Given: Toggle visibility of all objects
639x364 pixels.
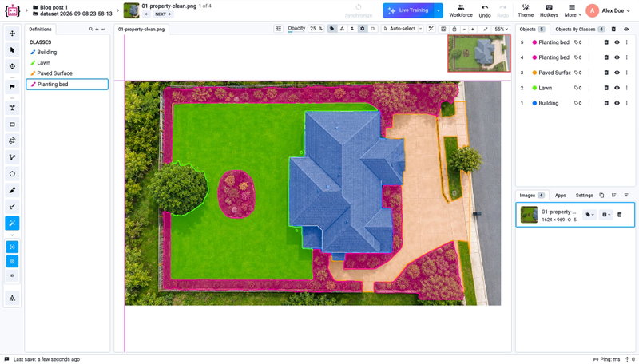Looking at the screenshot, I should coord(626,30).
